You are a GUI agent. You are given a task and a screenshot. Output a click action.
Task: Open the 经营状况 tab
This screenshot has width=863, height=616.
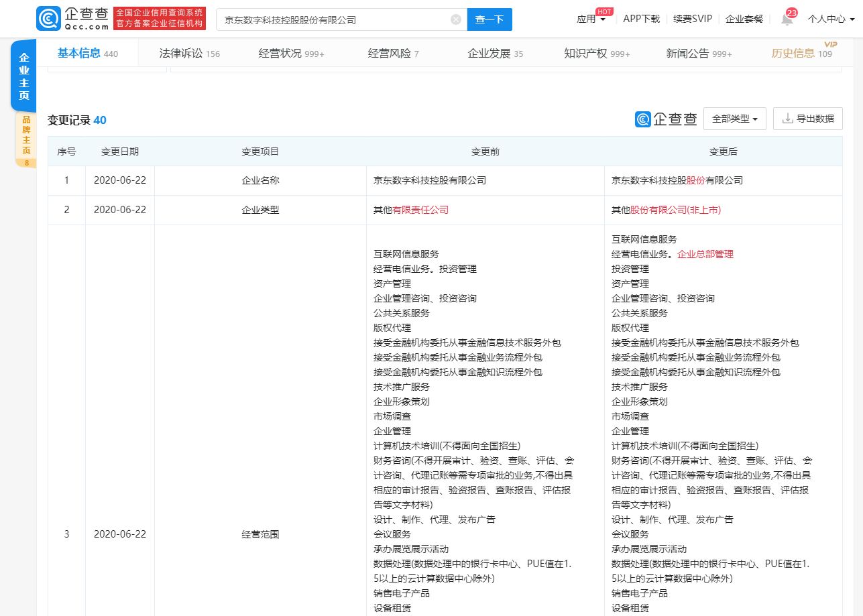tap(291, 54)
